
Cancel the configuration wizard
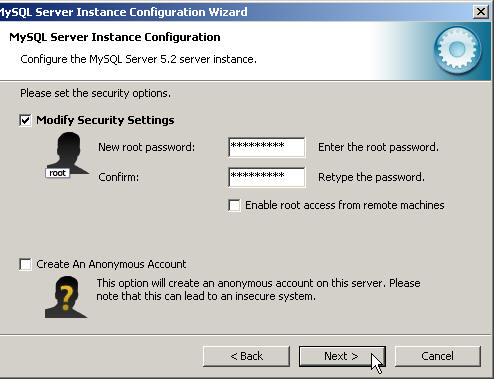(x=437, y=356)
